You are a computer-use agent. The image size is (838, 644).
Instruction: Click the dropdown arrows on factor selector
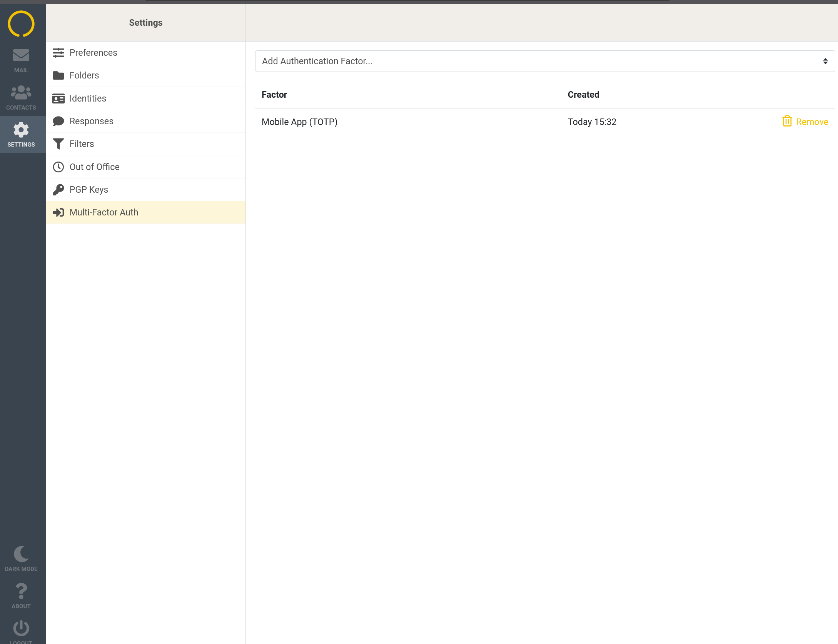(x=825, y=61)
